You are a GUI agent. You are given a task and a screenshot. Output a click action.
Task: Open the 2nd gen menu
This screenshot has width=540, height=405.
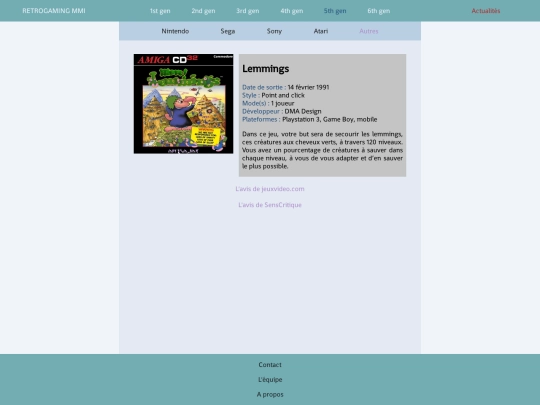point(203,11)
